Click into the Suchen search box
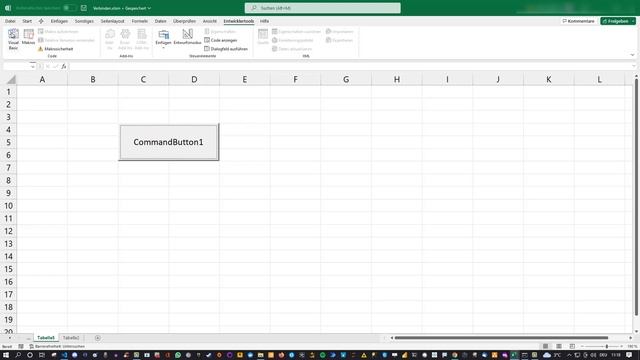Viewport: 640px width, 360px height. [322, 8]
